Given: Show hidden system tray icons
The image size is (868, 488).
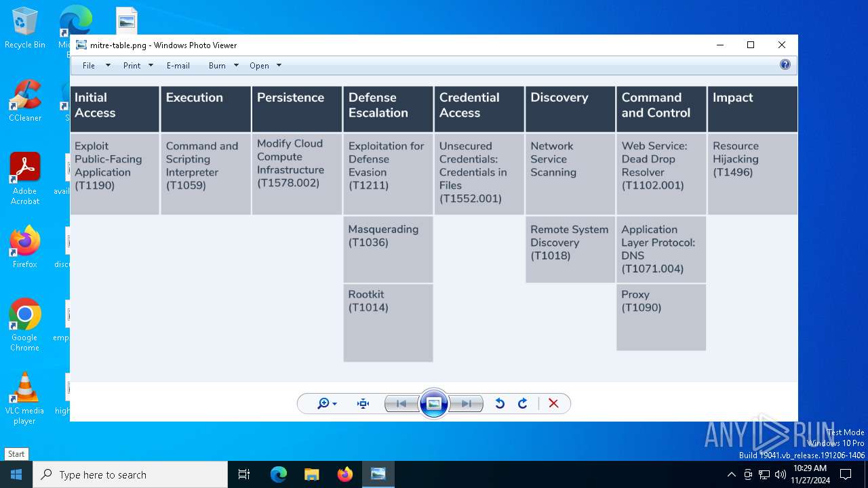Looking at the screenshot, I should (x=731, y=474).
